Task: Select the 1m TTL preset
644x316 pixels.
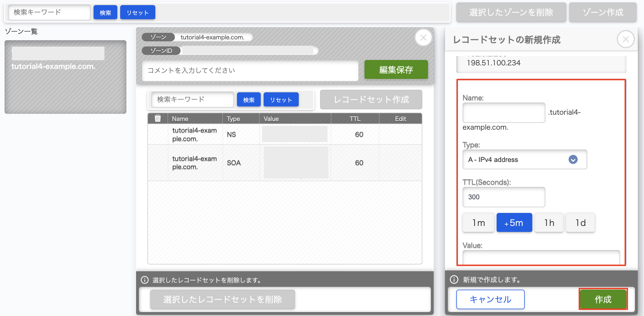Action: tap(478, 223)
